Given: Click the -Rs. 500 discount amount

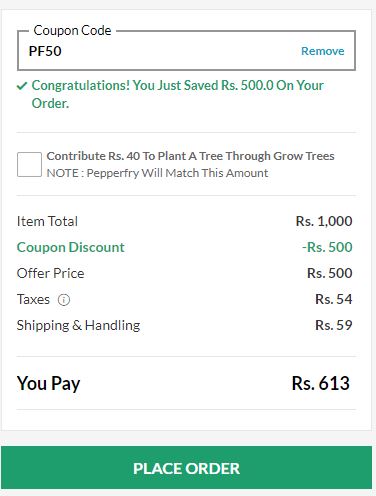Looking at the screenshot, I should 327,247.
